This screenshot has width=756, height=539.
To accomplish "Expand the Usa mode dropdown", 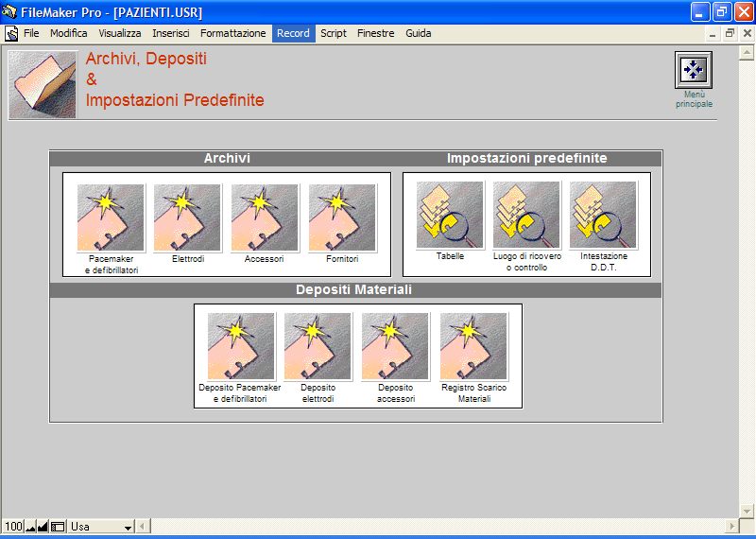I will click(128, 527).
